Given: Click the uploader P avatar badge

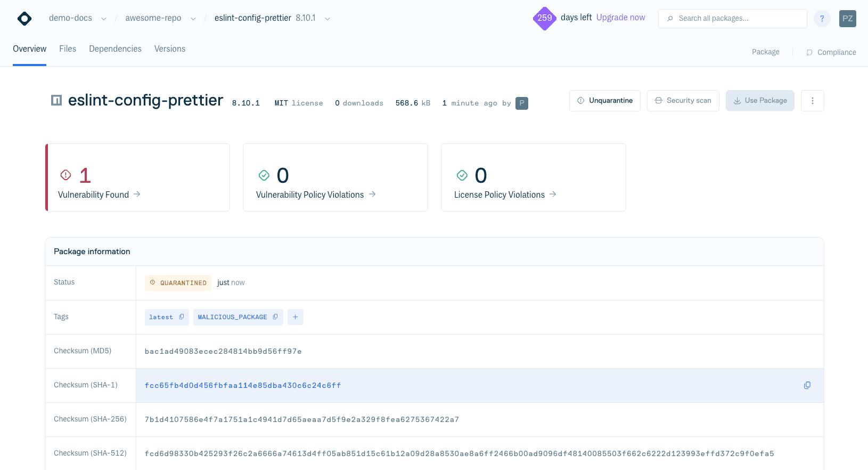Looking at the screenshot, I should 521,103.
